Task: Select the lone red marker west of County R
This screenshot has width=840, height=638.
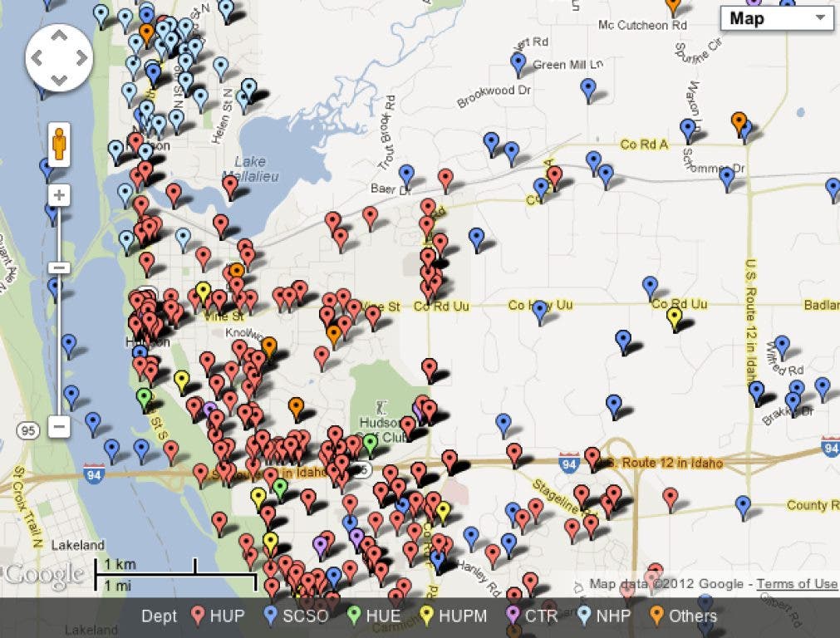Action: tap(671, 498)
